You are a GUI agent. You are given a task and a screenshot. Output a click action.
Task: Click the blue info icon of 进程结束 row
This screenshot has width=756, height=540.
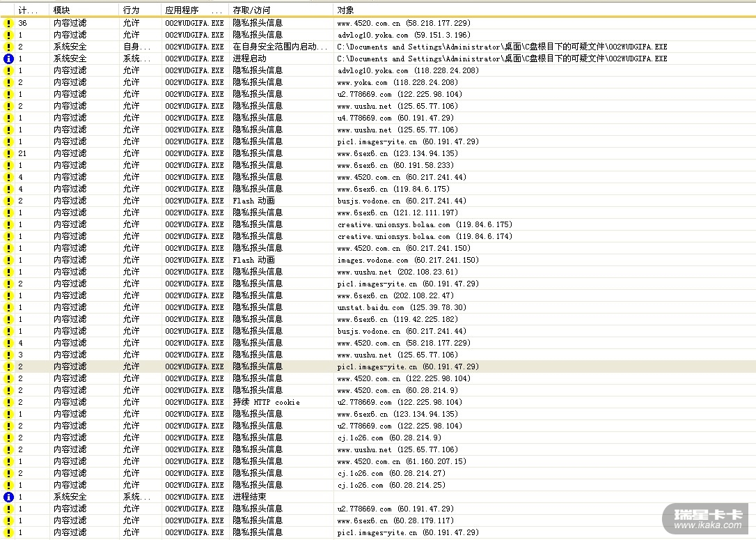click(x=8, y=497)
